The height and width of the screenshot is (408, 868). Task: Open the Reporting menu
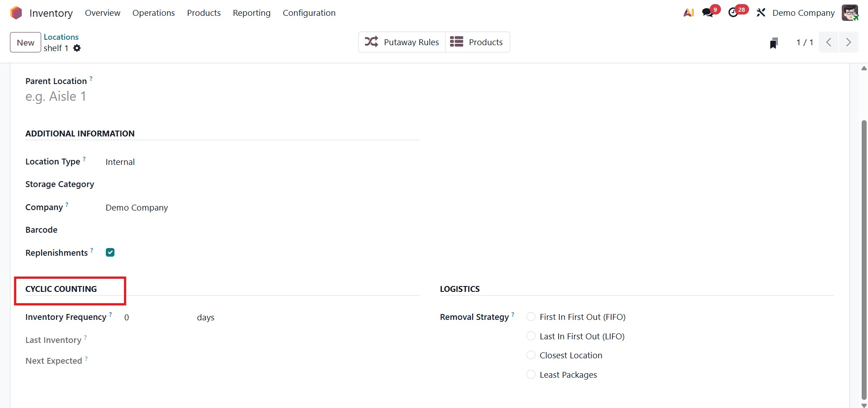[251, 13]
